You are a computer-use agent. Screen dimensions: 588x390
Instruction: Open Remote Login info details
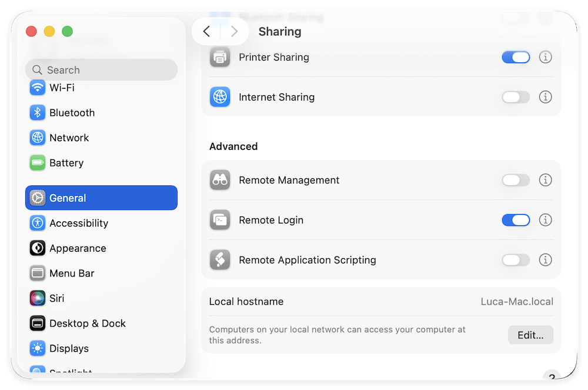tap(545, 220)
